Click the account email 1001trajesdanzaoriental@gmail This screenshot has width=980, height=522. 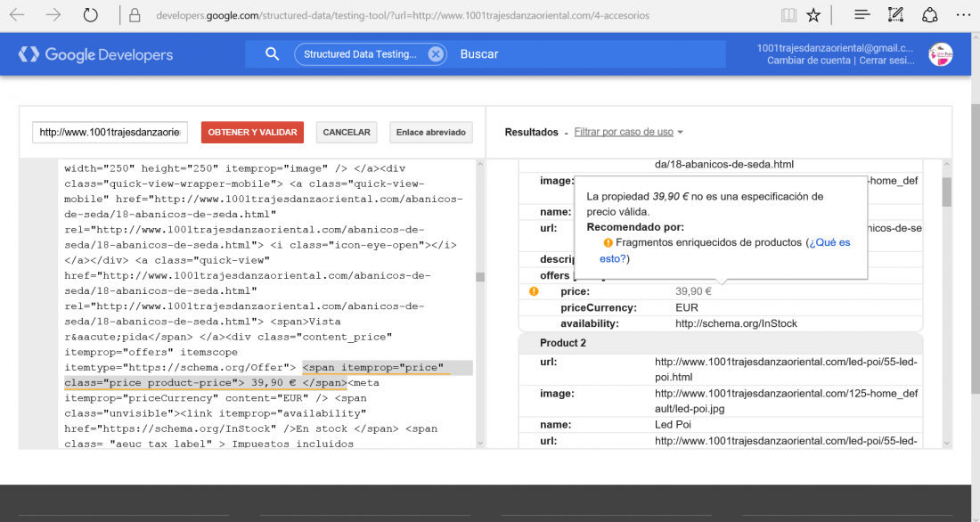click(x=835, y=48)
